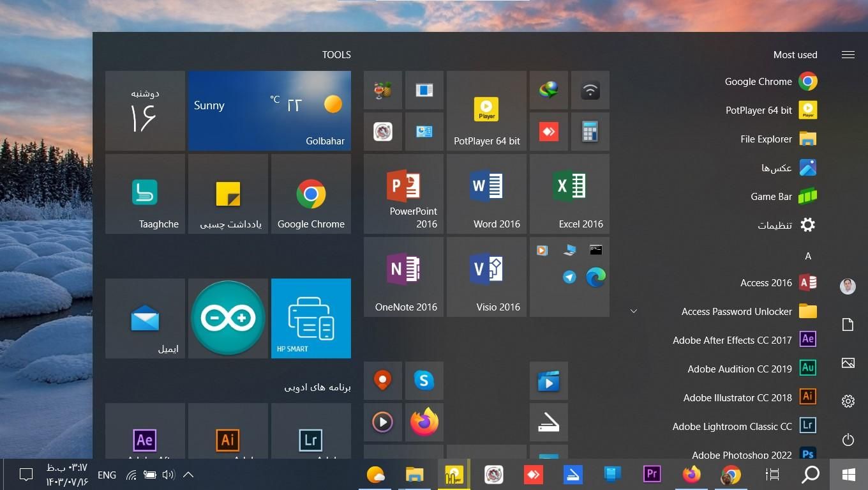Open the Visio 2016 tile
This screenshot has height=490, width=868.
tap(486, 277)
